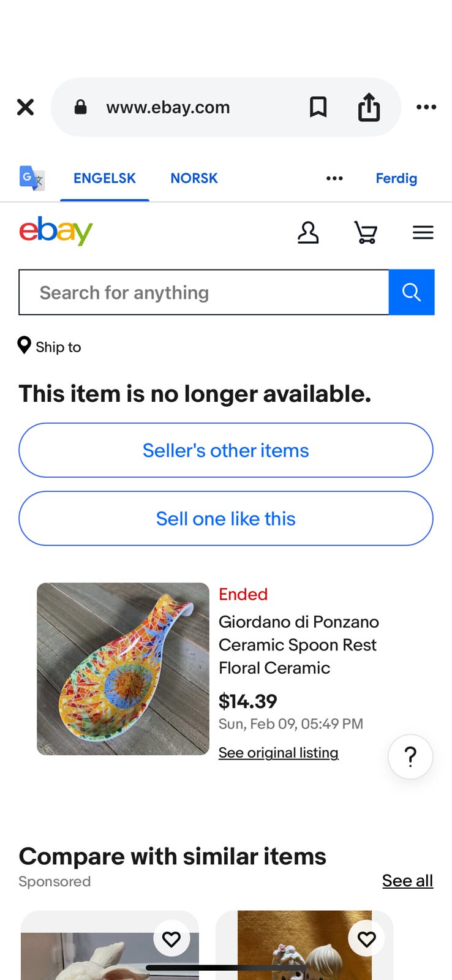The width and height of the screenshot is (452, 980).
Task: Favorite the first similar item with heart
Action: coord(171,938)
